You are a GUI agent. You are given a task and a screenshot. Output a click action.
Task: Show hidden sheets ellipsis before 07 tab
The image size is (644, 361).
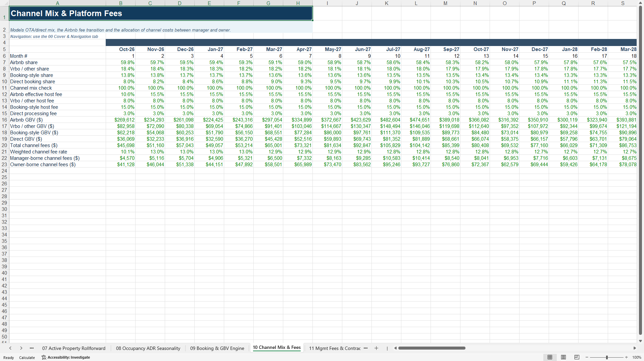point(32,348)
